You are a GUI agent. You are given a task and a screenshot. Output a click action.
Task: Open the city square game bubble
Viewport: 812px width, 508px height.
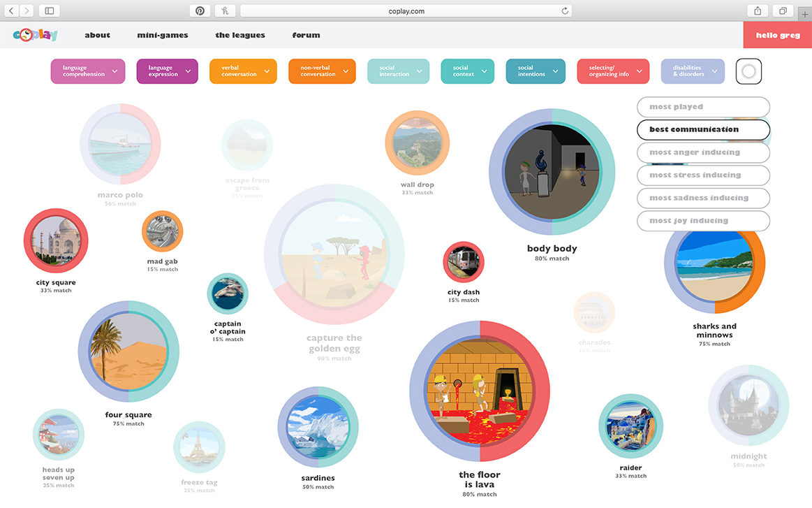click(56, 240)
